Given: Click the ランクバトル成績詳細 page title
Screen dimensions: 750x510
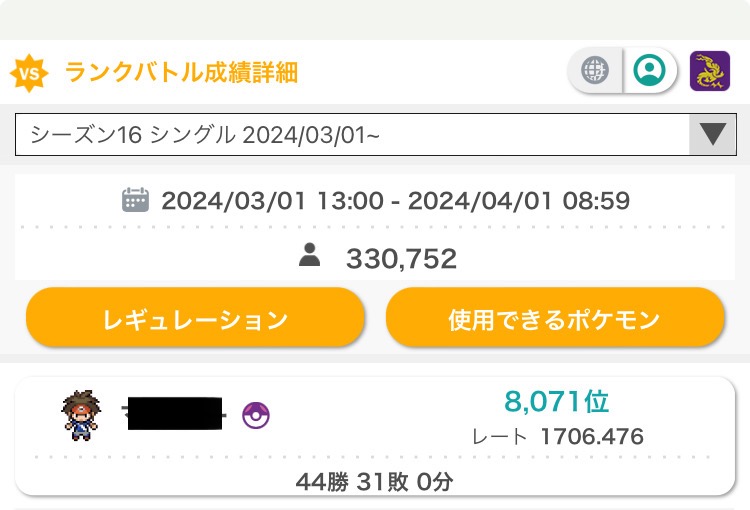Looking at the screenshot, I should tap(181, 73).
